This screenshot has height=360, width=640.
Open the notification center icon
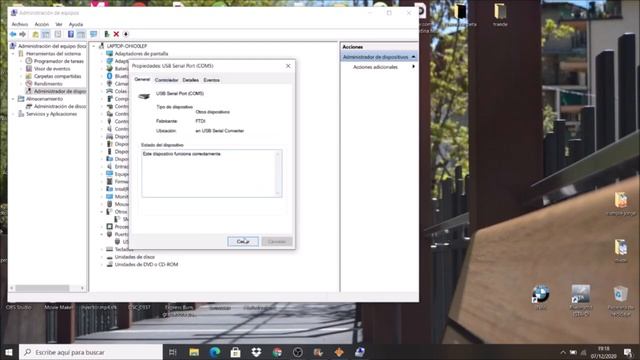click(628, 352)
